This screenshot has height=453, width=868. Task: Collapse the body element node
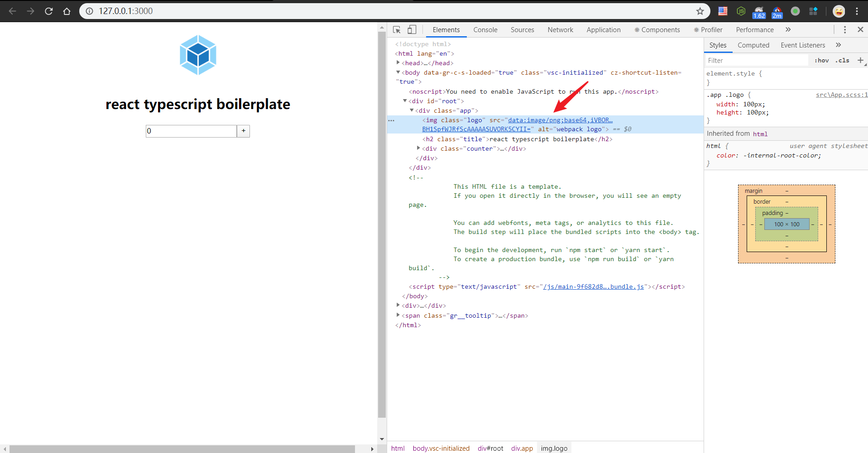[398, 72]
